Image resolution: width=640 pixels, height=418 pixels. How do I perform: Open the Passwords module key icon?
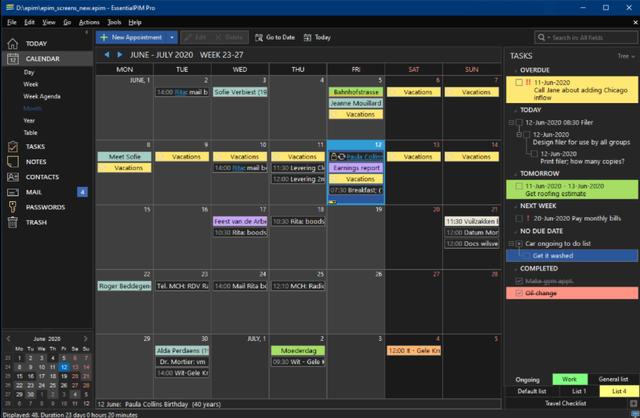(13, 207)
